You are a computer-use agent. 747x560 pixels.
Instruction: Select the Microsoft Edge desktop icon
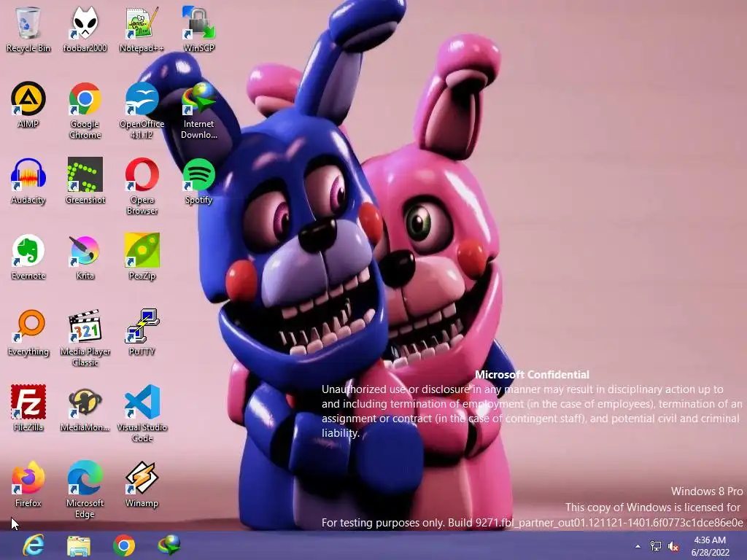click(x=85, y=489)
